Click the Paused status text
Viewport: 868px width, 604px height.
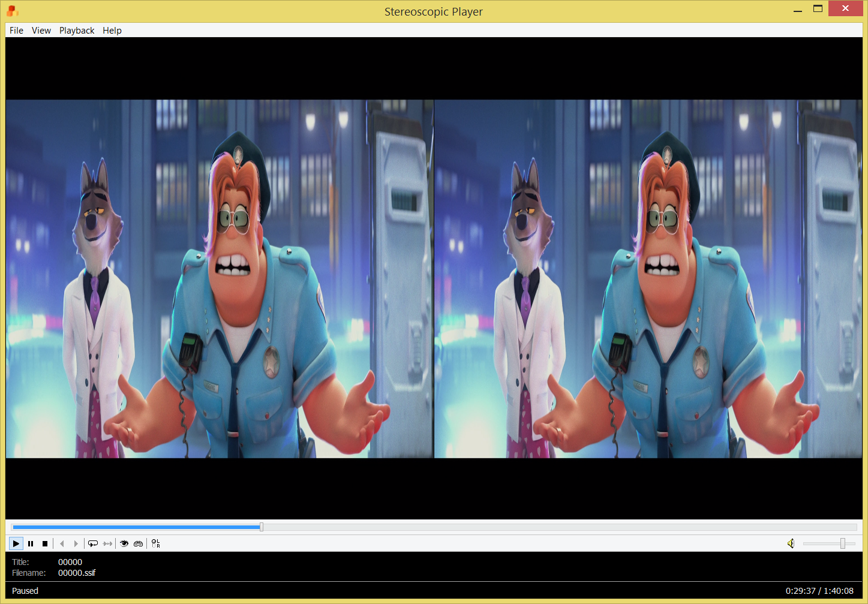coord(25,591)
